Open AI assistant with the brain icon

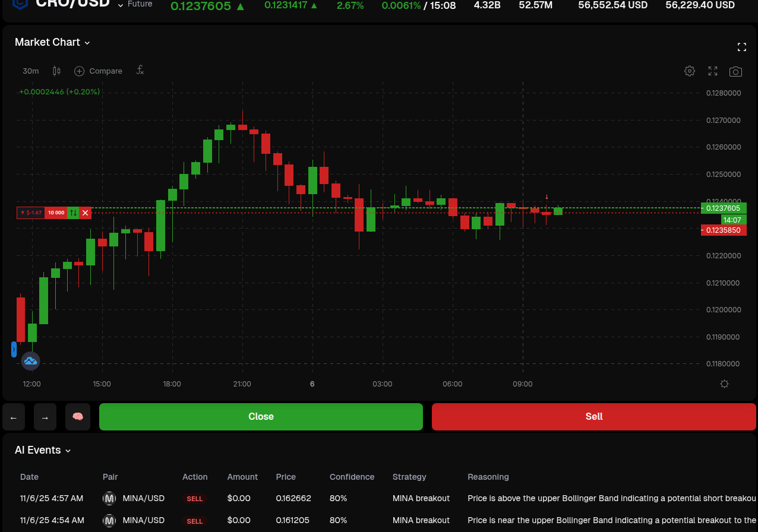pos(78,416)
